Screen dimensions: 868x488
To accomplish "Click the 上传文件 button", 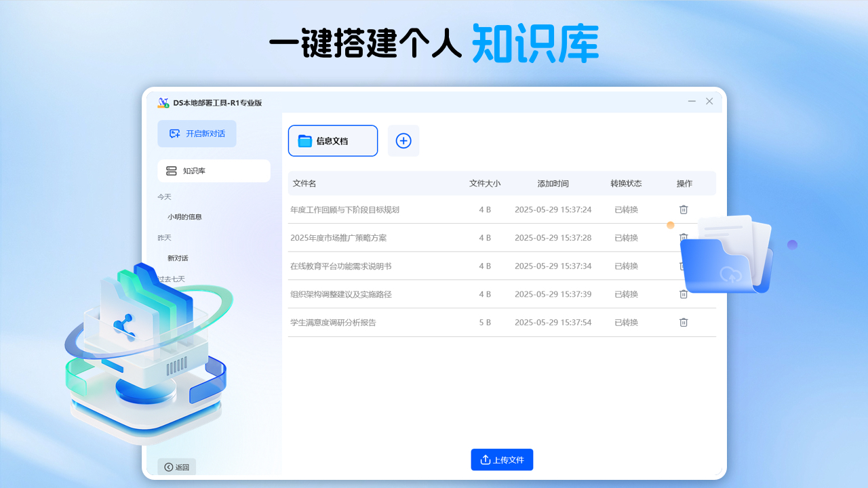I will pos(502,460).
